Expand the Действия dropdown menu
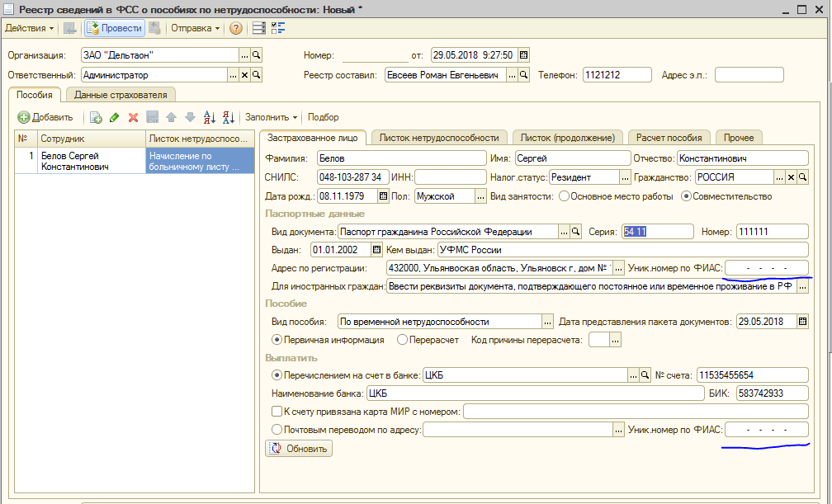Screen dimensions: 832x504 29,28
